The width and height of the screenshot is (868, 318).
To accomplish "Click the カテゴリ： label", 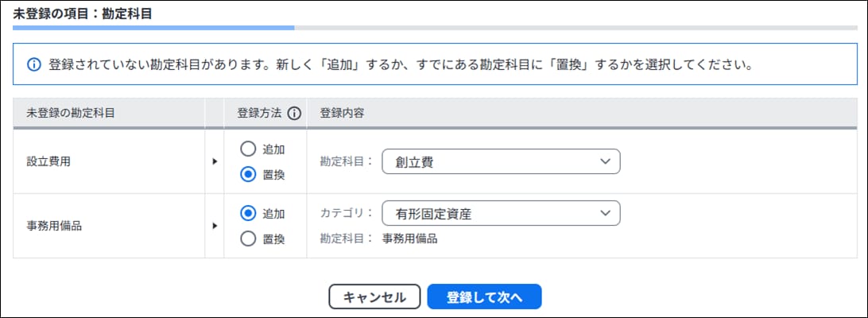I will [347, 213].
